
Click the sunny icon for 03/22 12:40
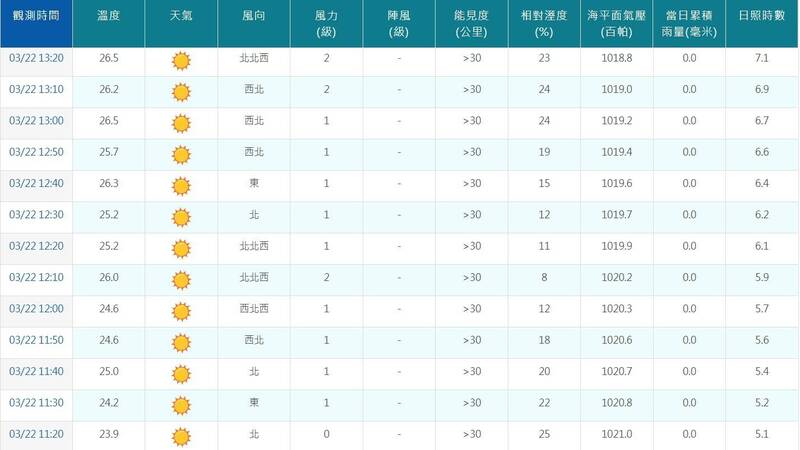coord(181,186)
